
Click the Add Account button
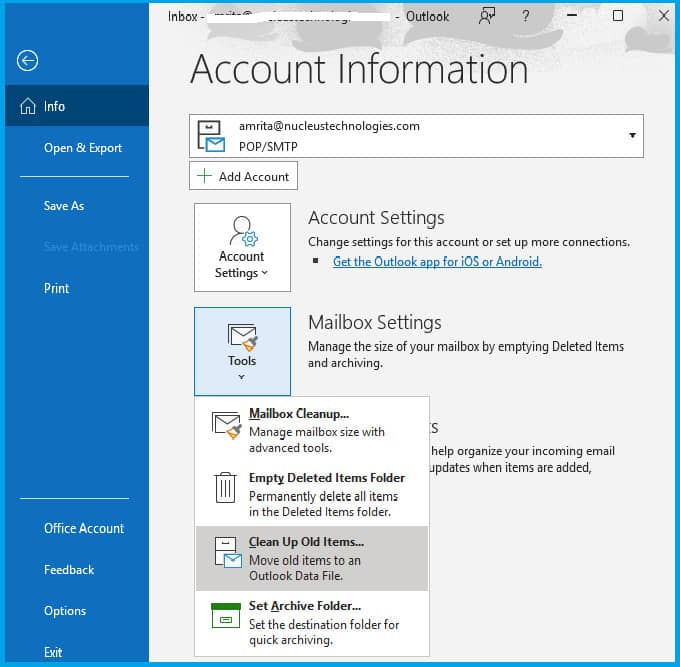(x=243, y=176)
